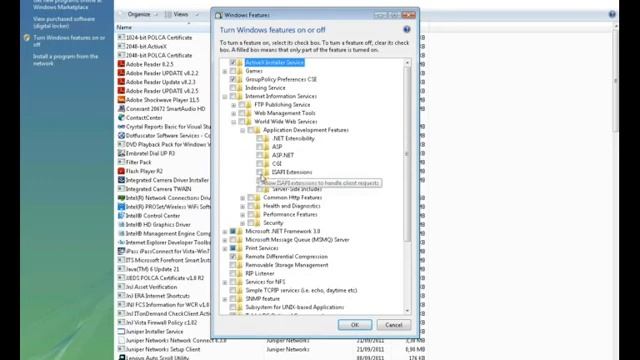This screenshot has width=640, height=360.
Task: Select Intel PROSet/Wireless WiFi Software icon
Action: [x=121, y=207]
